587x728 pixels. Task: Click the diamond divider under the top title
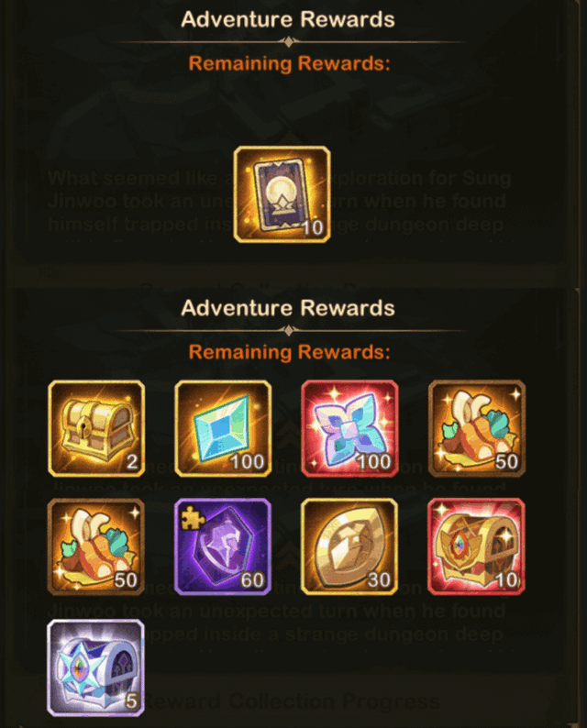pos(289,42)
